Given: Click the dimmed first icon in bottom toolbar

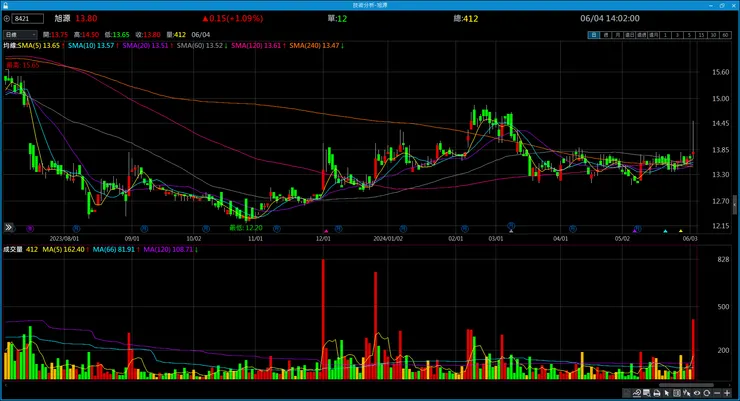Looking at the screenshot, I should 627,393.
